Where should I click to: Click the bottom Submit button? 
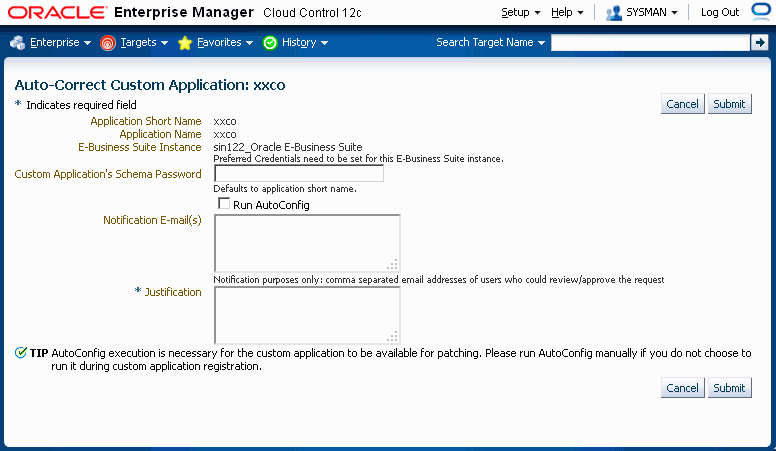click(x=729, y=388)
